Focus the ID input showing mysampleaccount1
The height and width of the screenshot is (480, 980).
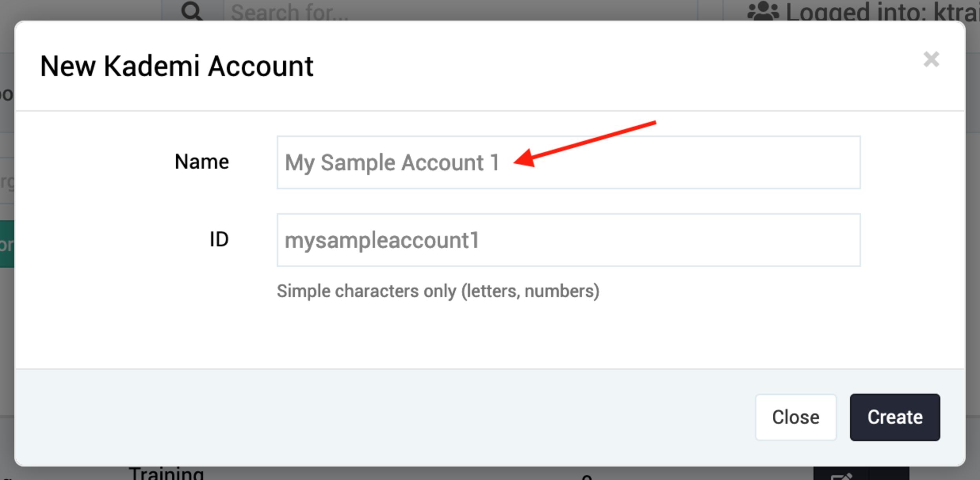pyautogui.click(x=568, y=240)
